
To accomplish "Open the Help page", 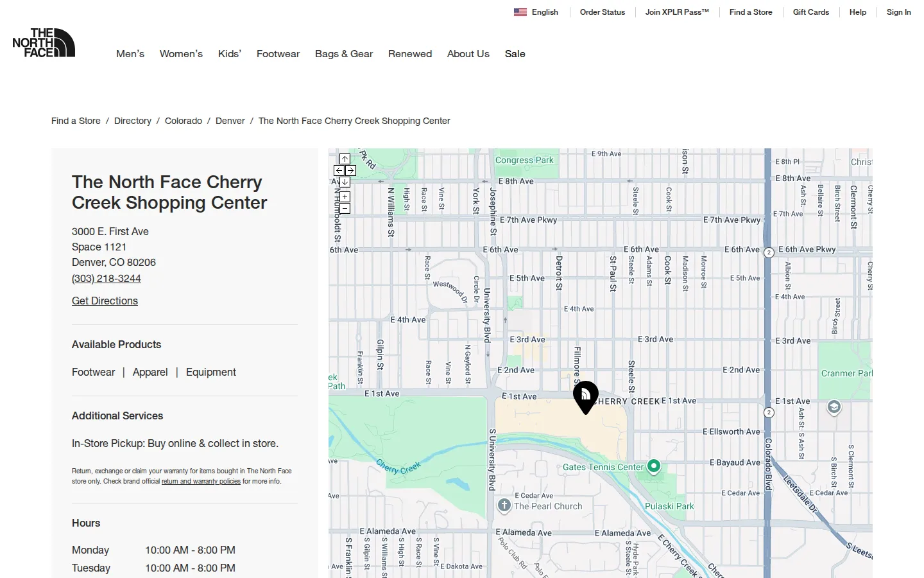I will click(858, 12).
